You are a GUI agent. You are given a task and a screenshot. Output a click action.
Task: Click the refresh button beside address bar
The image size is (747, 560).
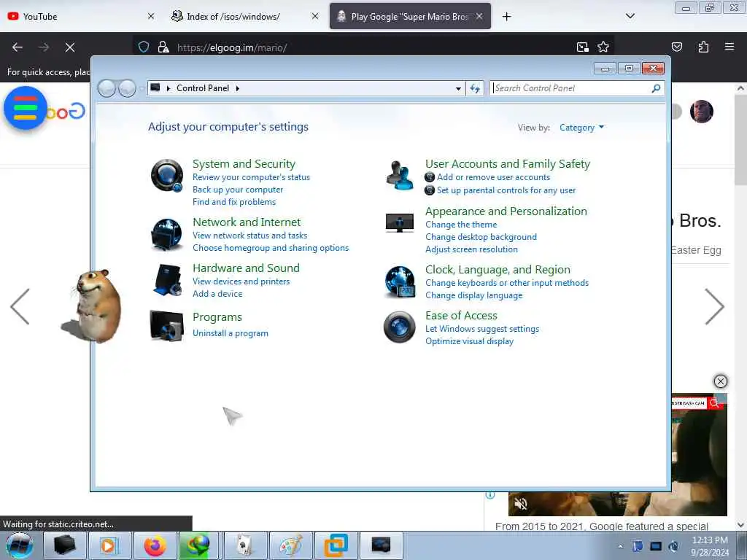point(475,88)
